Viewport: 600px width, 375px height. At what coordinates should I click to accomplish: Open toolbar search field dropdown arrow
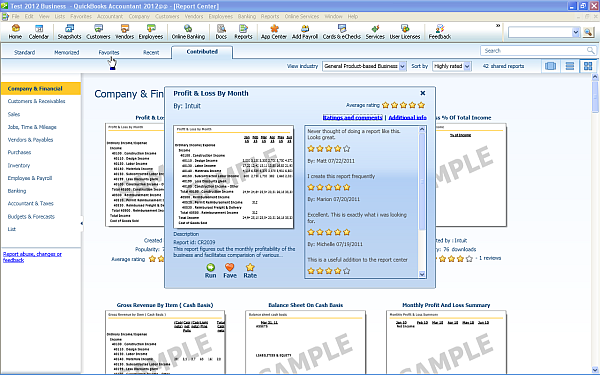576,33
